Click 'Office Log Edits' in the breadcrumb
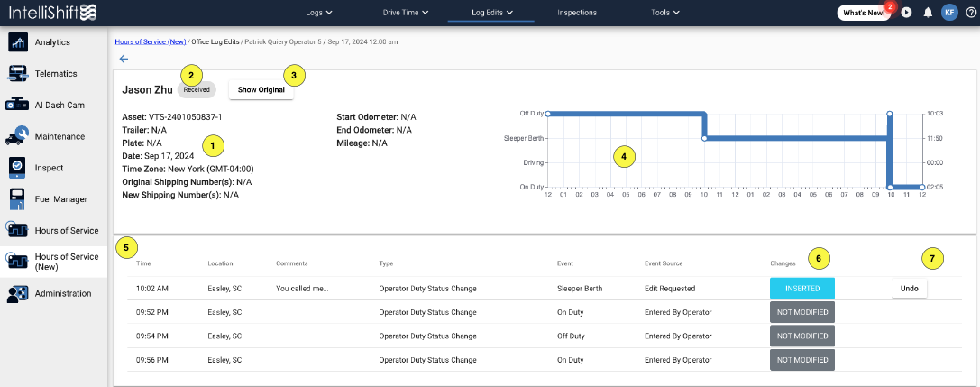Image resolution: width=980 pixels, height=387 pixels. [x=215, y=41]
